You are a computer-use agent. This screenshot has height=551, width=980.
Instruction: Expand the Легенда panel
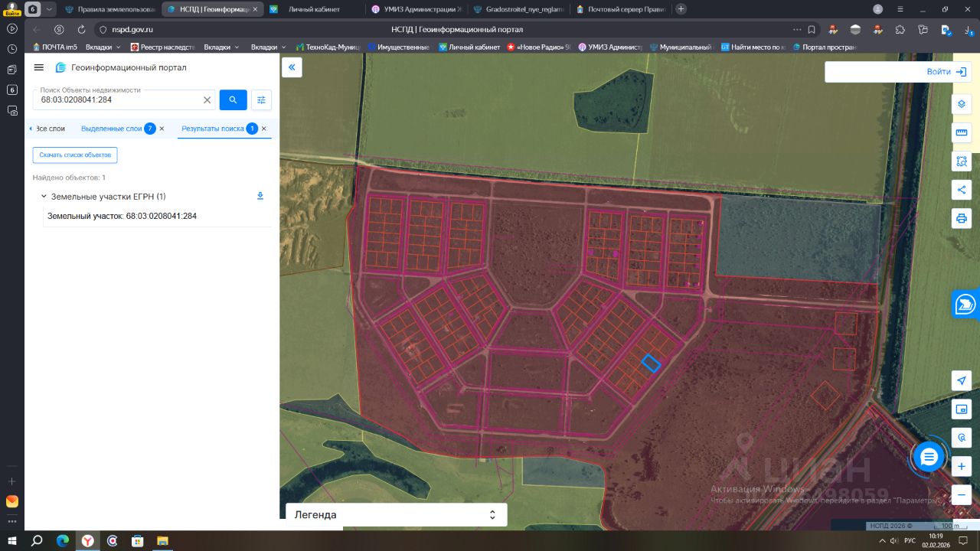tap(492, 515)
